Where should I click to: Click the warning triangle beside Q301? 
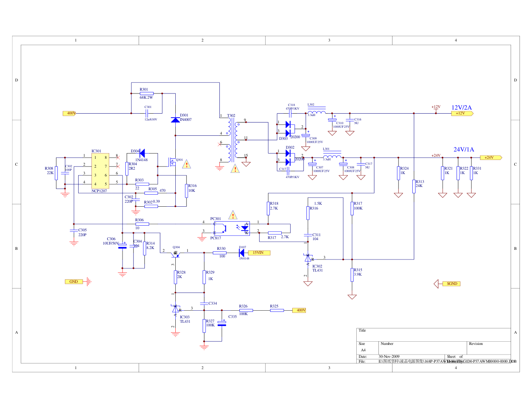point(187,164)
